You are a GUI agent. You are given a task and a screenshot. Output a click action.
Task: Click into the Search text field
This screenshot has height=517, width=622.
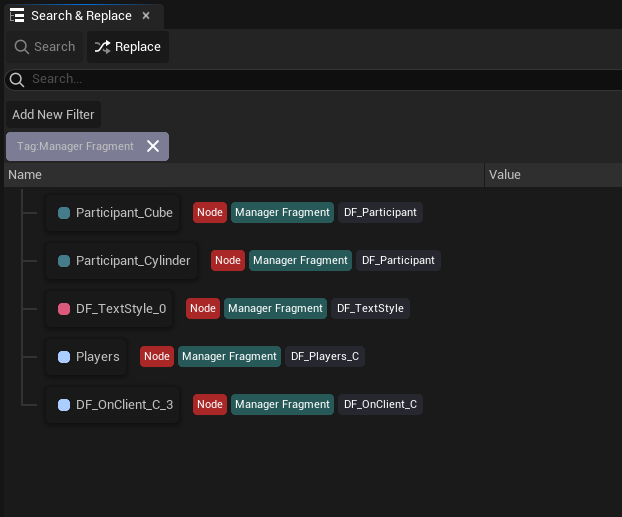(x=300, y=79)
